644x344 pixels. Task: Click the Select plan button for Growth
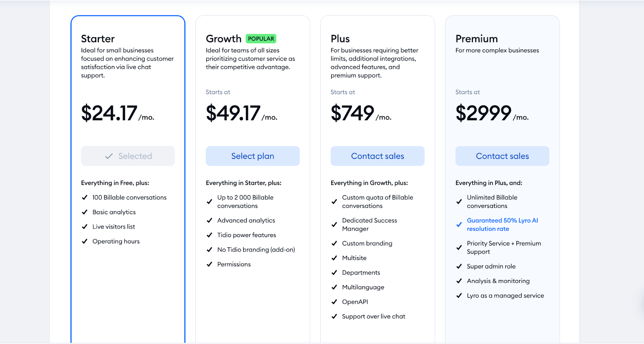[x=252, y=156]
